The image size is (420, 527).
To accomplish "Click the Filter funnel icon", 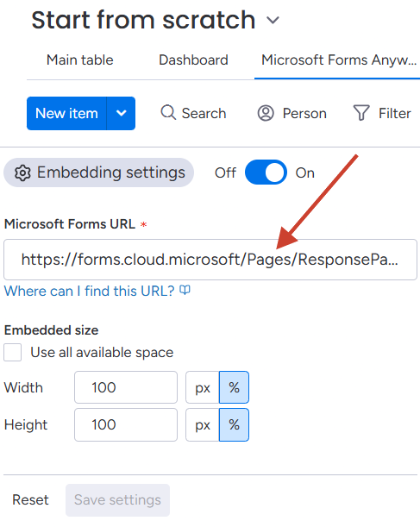I will tap(361, 113).
